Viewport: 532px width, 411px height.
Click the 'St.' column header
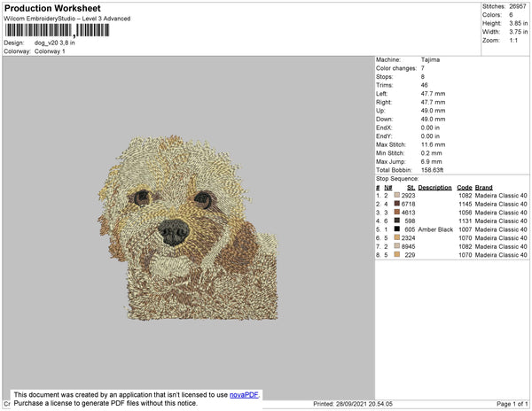tap(411, 188)
